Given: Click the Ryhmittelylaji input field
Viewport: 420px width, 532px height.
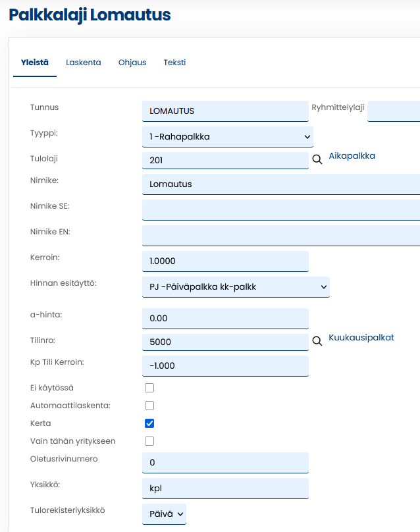Looking at the screenshot, I should pyautogui.click(x=393, y=111).
